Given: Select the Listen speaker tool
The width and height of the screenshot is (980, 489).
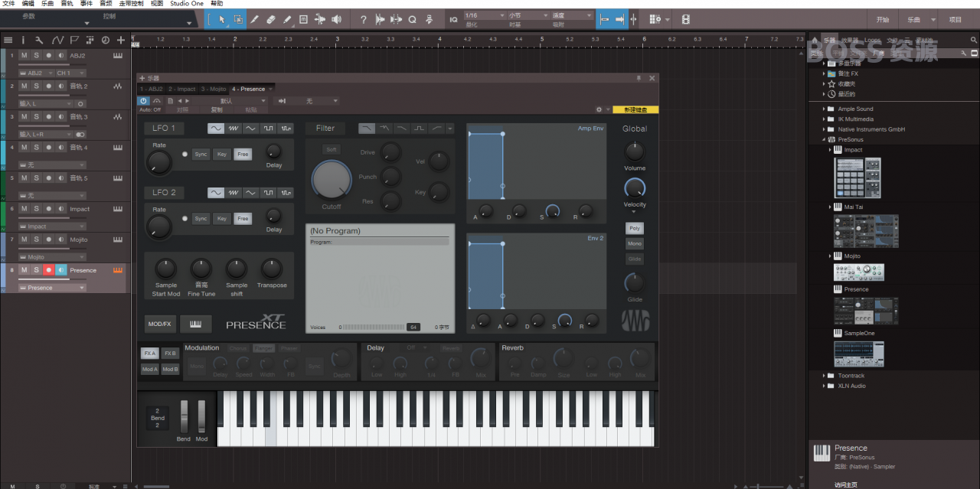Looking at the screenshot, I should (x=337, y=19).
